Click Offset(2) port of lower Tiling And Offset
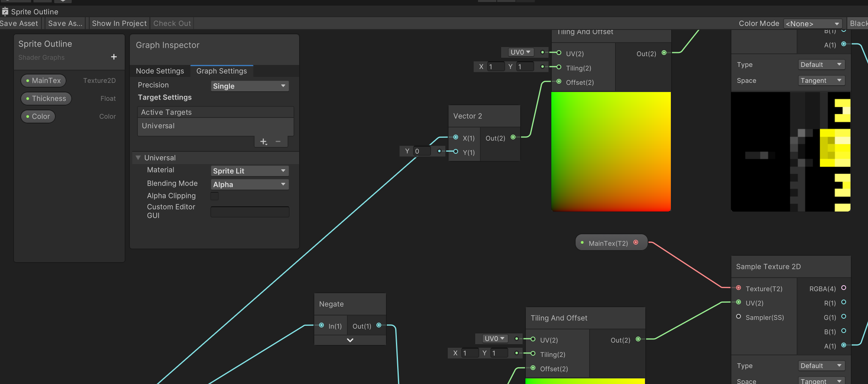 coord(533,368)
